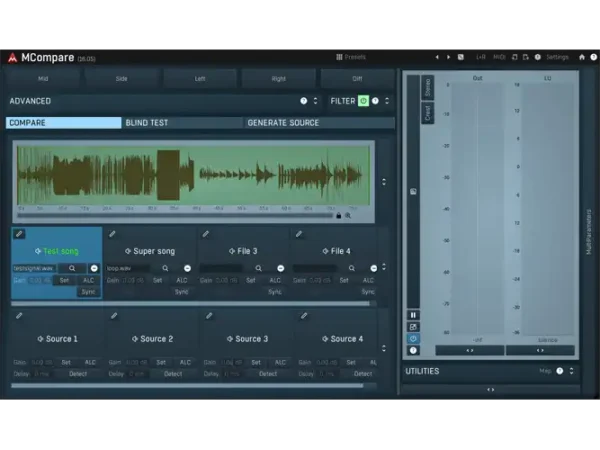Open the L+R channel mode selector
This screenshot has width=600, height=450.
coord(481,57)
